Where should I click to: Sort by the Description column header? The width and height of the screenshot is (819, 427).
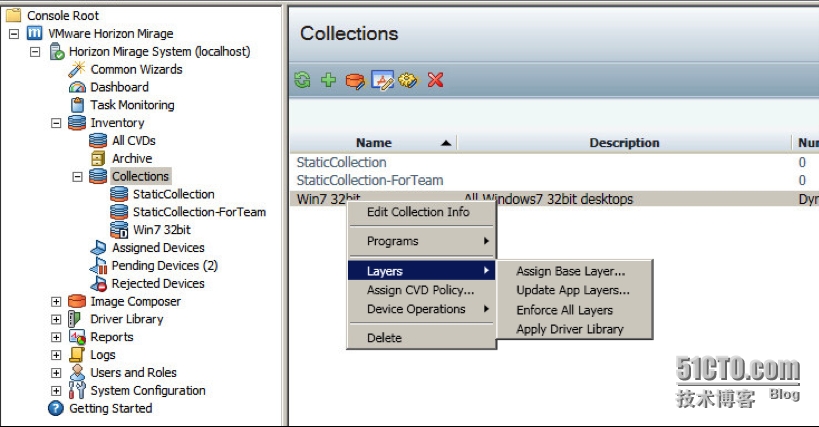point(624,143)
